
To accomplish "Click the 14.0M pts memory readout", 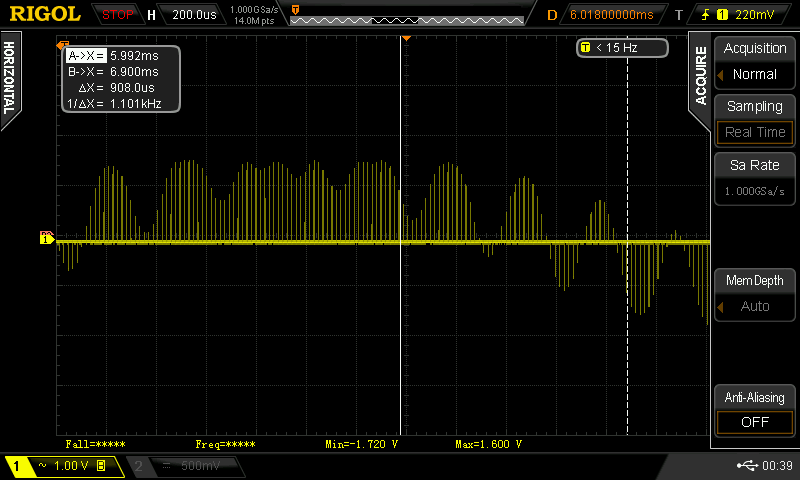I will pyautogui.click(x=254, y=21).
